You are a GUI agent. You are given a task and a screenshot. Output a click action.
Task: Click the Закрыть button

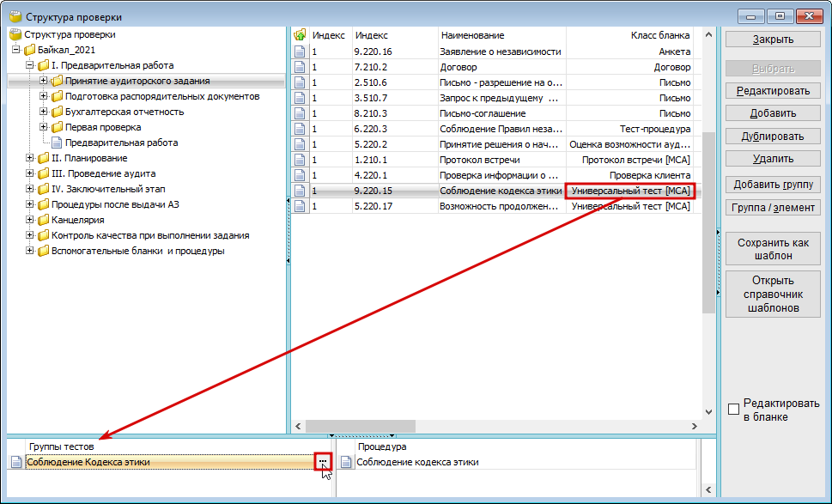tap(773, 39)
